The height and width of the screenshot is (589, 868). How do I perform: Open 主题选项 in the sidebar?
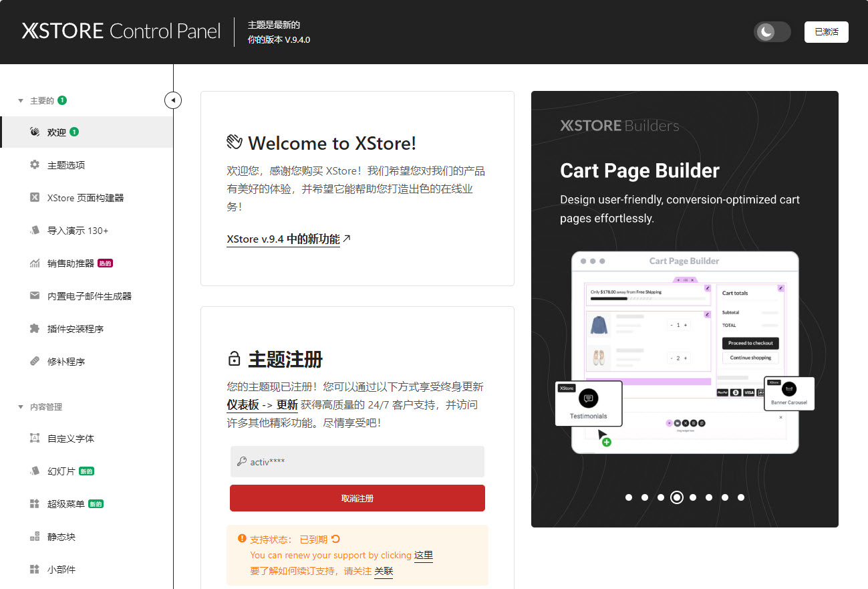point(87,164)
